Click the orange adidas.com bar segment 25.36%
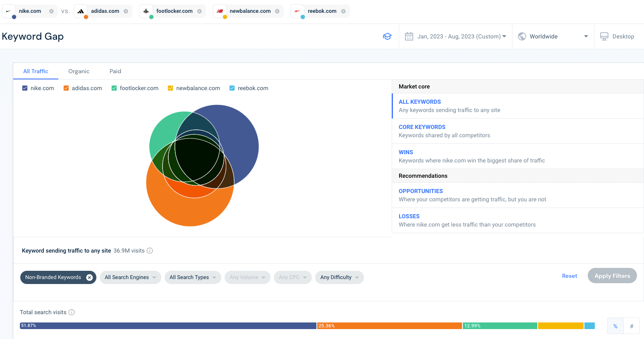 (390, 326)
